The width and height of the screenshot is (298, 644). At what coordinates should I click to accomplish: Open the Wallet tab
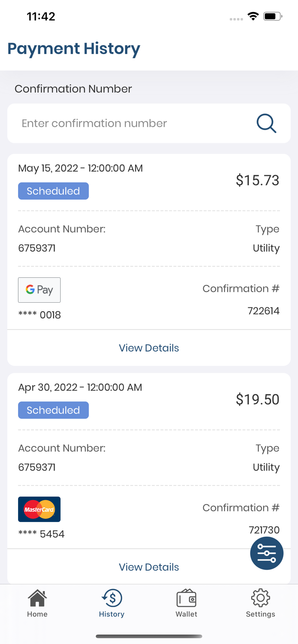coord(186,603)
